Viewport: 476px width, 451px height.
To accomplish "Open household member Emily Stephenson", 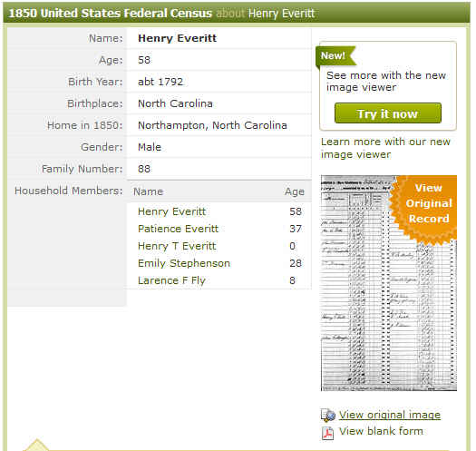I will point(184,263).
